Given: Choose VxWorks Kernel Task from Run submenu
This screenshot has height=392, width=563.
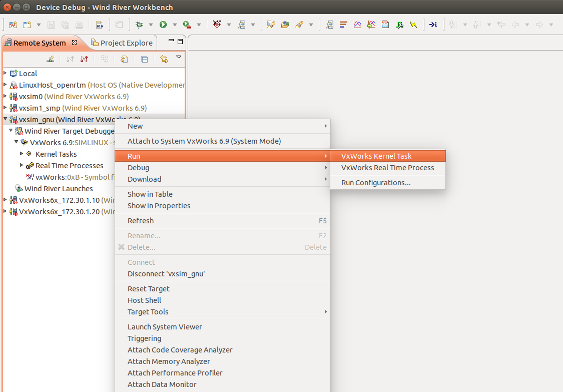Looking at the screenshot, I should pyautogui.click(x=388, y=156).
